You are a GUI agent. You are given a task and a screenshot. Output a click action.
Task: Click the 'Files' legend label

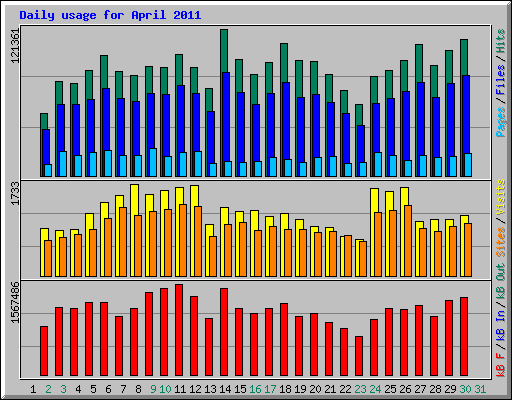(501, 80)
